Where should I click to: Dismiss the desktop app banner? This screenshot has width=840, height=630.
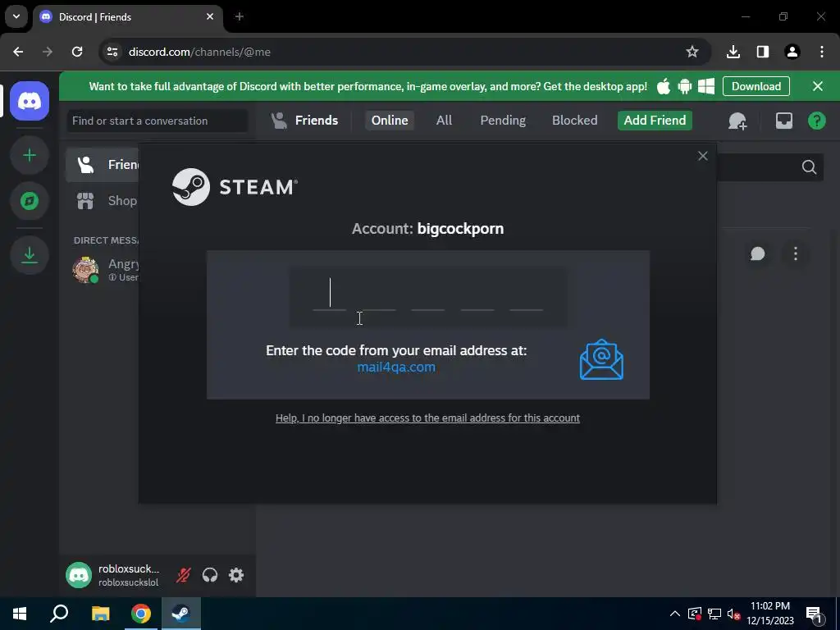[818, 86]
